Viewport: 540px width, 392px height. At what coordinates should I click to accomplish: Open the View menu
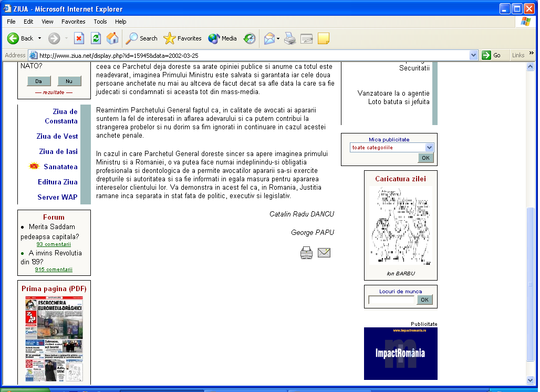47,22
